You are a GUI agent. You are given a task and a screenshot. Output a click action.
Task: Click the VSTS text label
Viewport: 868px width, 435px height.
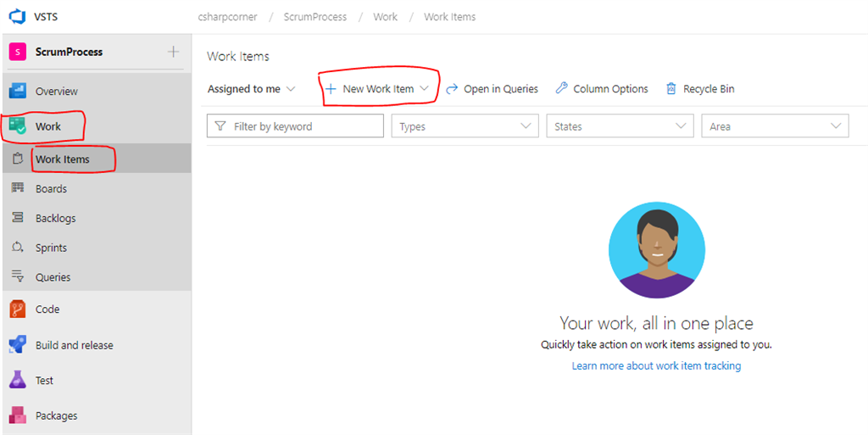pyautogui.click(x=46, y=17)
